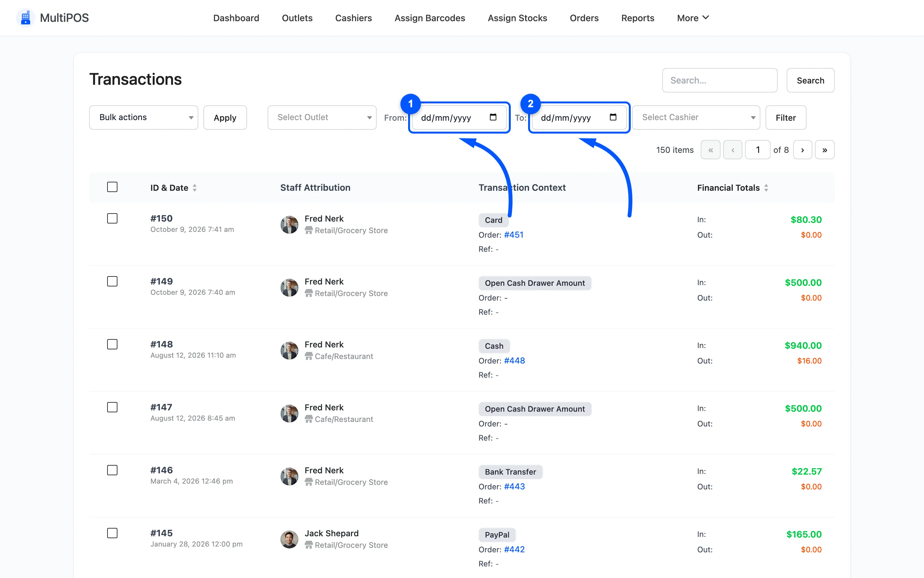Click Fred Nerk avatar in row #147

(x=289, y=413)
